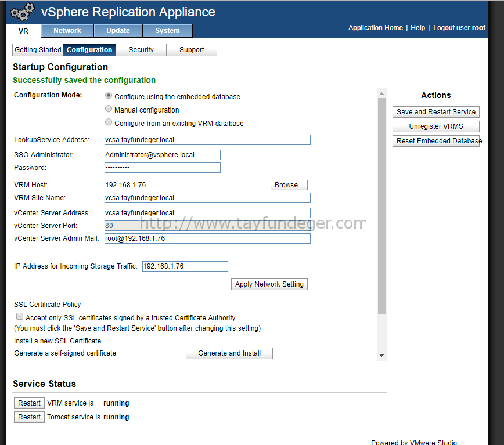Image resolution: width=504 pixels, height=445 pixels.
Task: Follow the Application Home link
Action: point(376,28)
